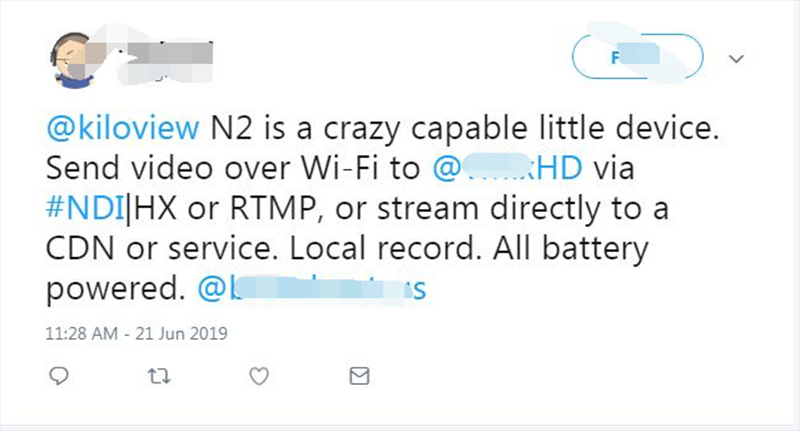The image size is (800, 431).
Task: Like the tweet with the heart icon
Action: [x=258, y=376]
